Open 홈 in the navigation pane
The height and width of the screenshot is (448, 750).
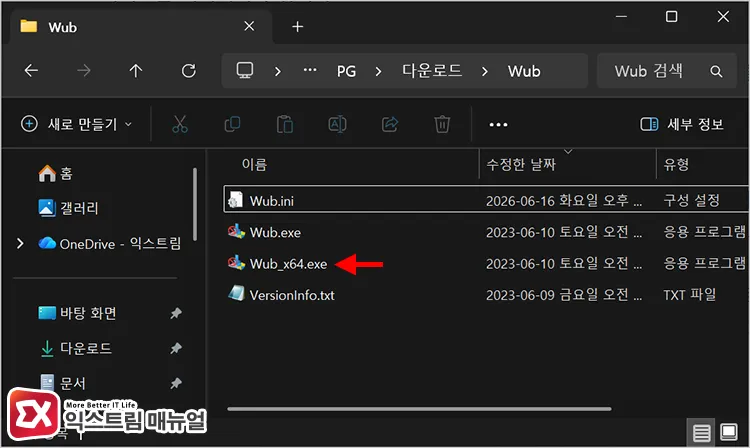(x=55, y=173)
